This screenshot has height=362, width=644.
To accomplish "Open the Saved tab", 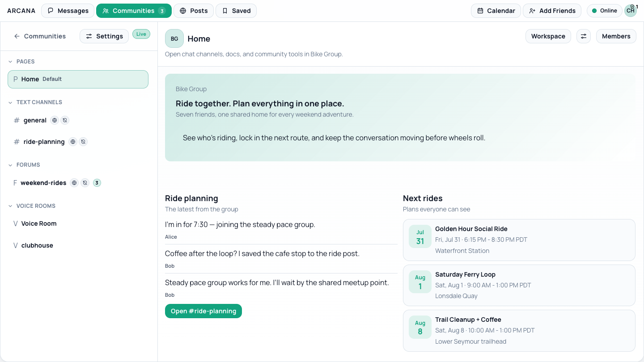I will [x=236, y=11].
